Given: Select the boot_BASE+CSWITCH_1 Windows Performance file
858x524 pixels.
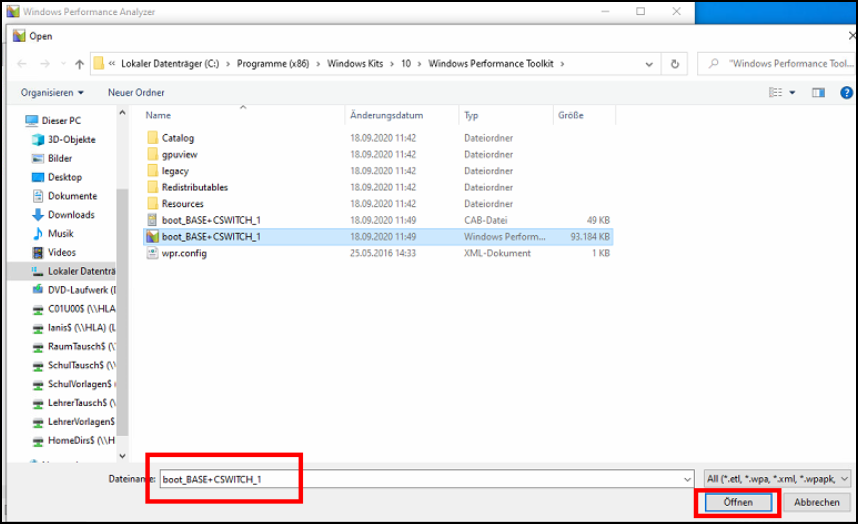Looking at the screenshot, I should (x=210, y=237).
